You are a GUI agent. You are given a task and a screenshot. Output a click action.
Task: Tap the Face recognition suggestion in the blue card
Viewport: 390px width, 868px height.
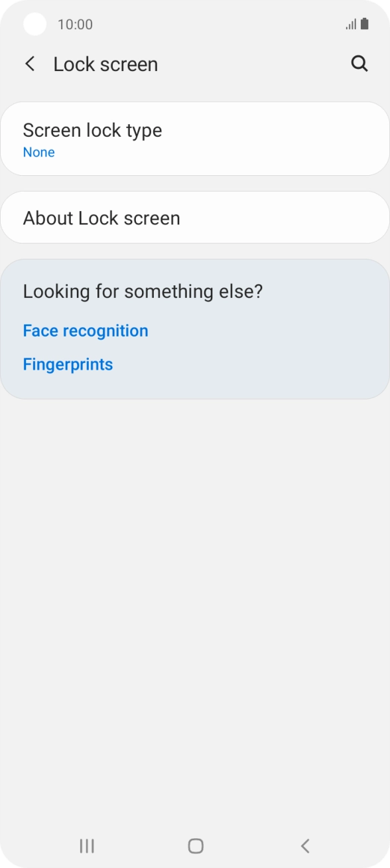(x=85, y=330)
